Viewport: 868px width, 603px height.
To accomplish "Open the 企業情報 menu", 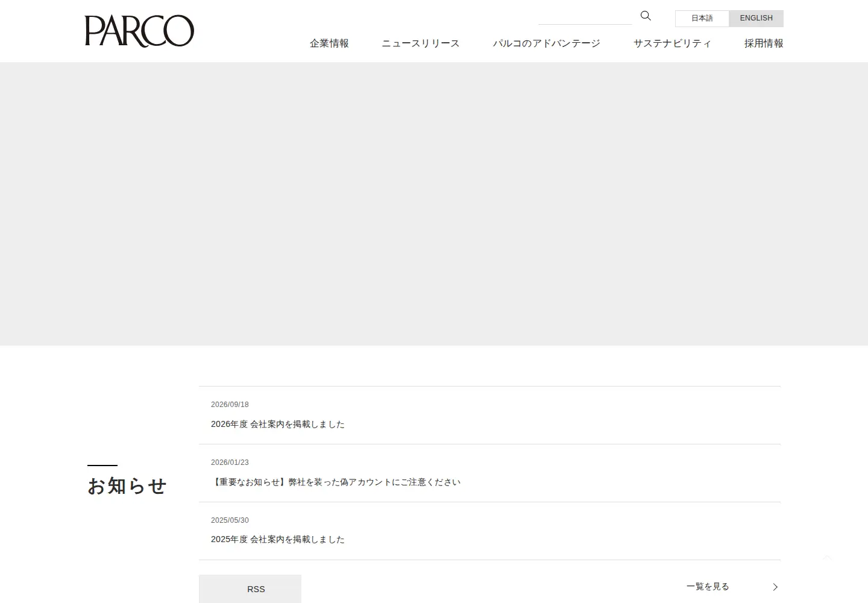I will (329, 43).
